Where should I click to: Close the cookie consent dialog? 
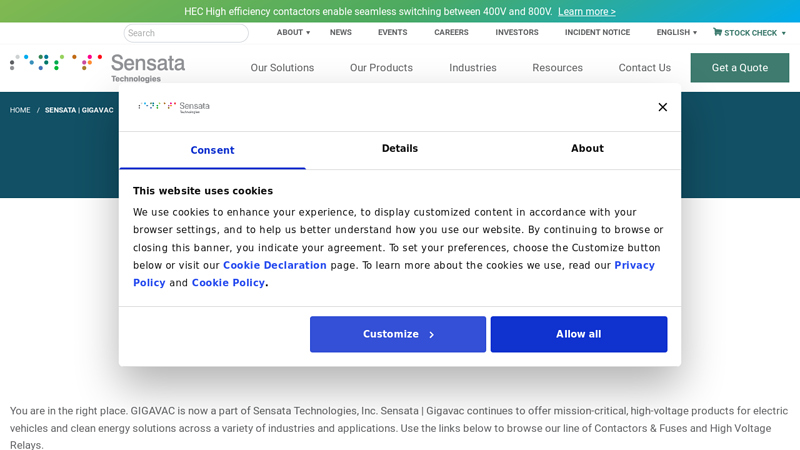point(662,107)
